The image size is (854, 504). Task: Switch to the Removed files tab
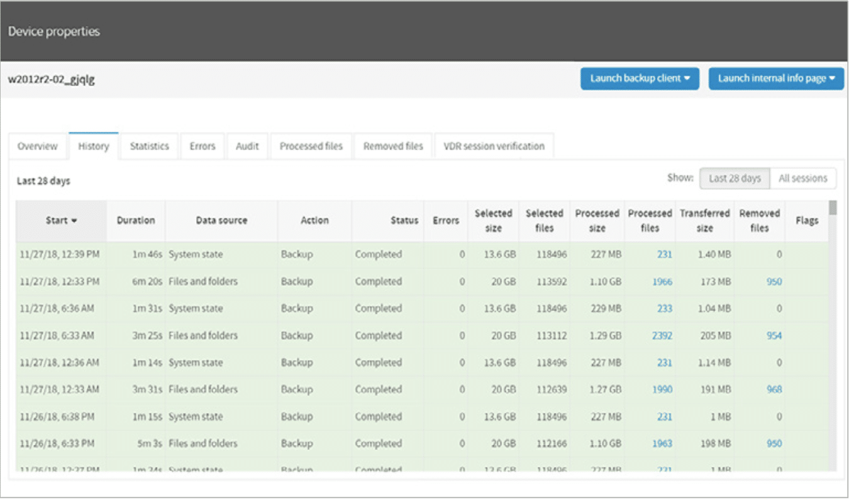(x=392, y=146)
